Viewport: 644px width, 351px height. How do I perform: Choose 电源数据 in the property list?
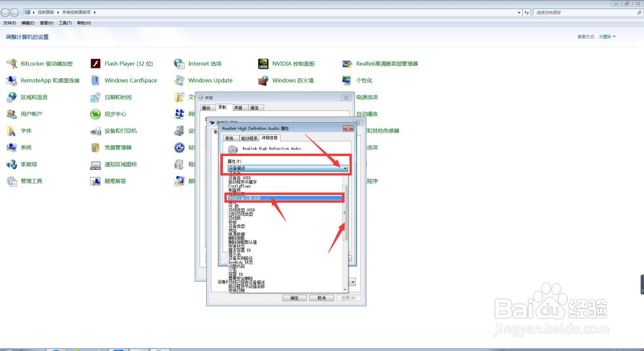(x=237, y=234)
